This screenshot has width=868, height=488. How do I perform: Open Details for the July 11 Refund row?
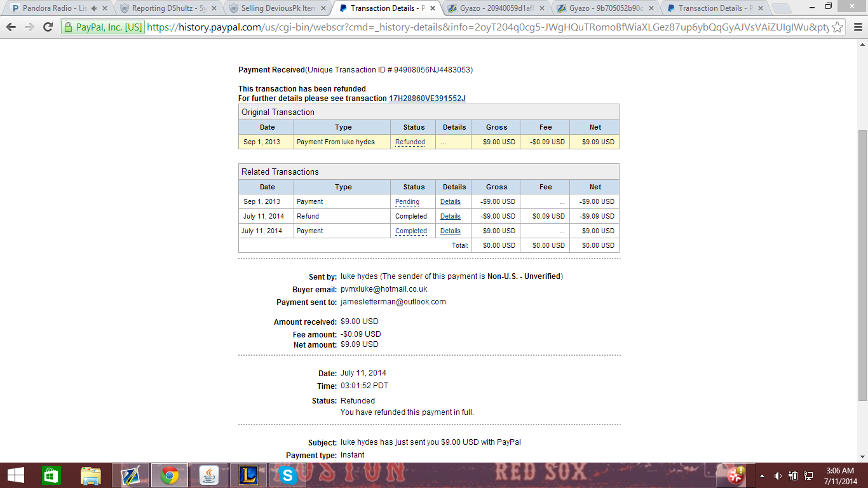[451, 216]
